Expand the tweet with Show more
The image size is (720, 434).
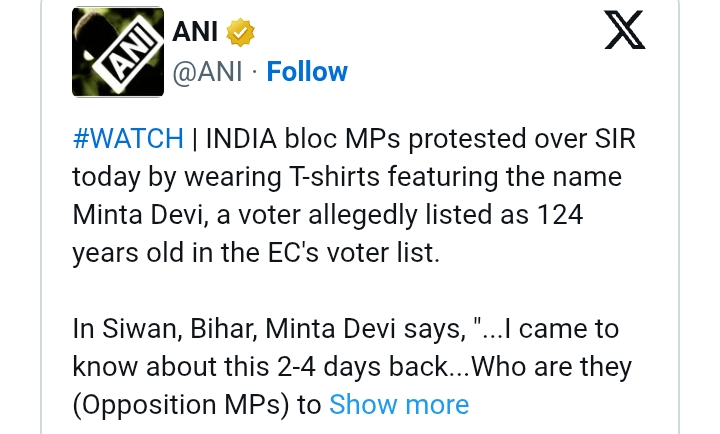pos(399,404)
